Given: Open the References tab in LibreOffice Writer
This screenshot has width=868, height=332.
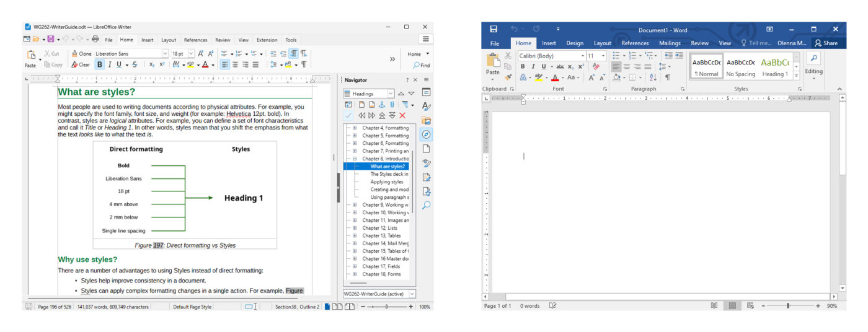Looking at the screenshot, I should [196, 40].
